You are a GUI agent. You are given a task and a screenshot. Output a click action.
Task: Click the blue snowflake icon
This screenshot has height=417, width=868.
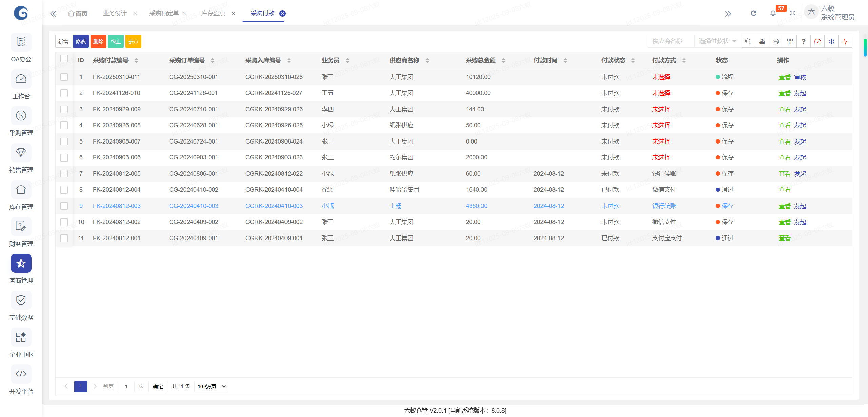click(x=831, y=41)
